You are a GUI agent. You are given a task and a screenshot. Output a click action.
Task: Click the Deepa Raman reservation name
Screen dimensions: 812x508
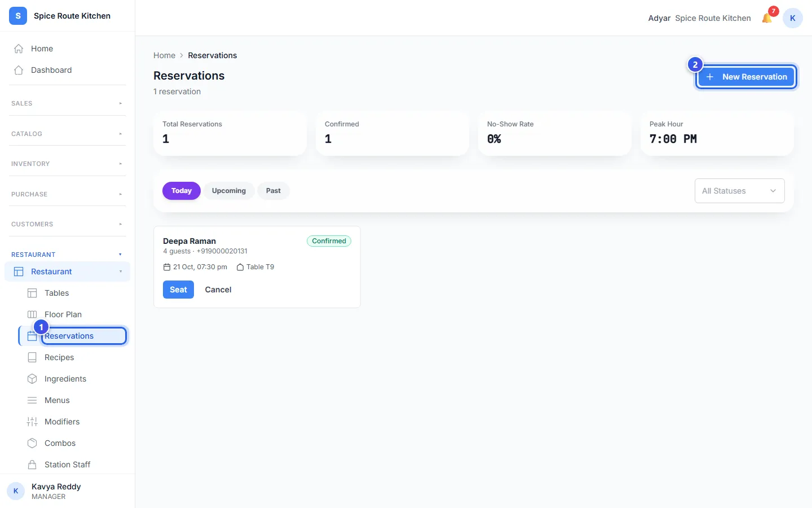tap(189, 241)
